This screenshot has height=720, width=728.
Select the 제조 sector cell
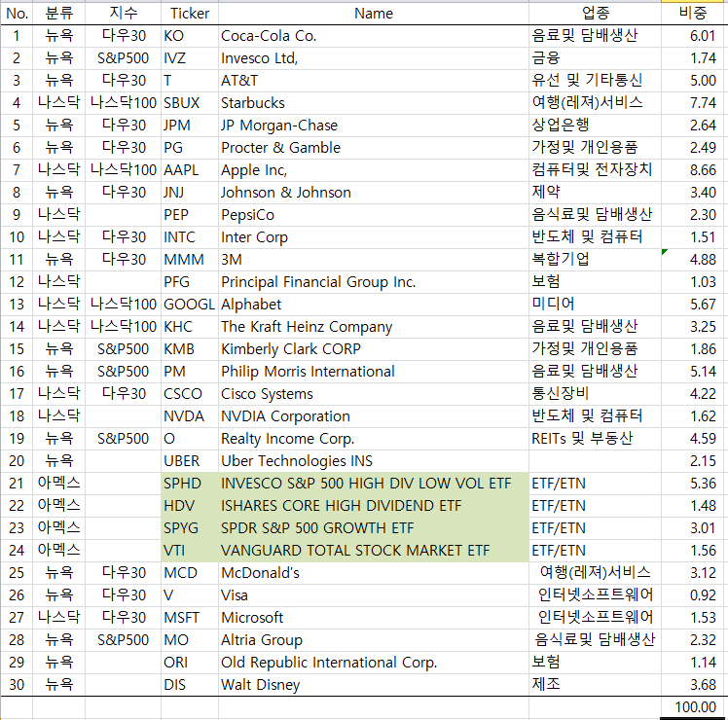point(595,684)
